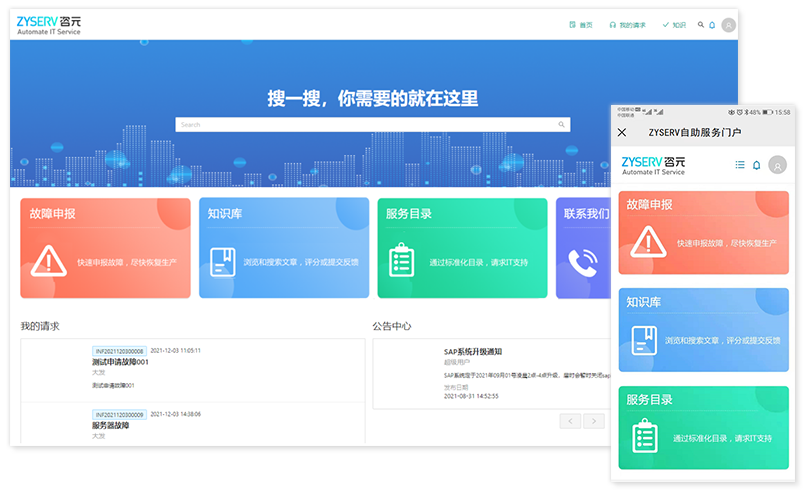Go to previous announcements page arrow

570,421
